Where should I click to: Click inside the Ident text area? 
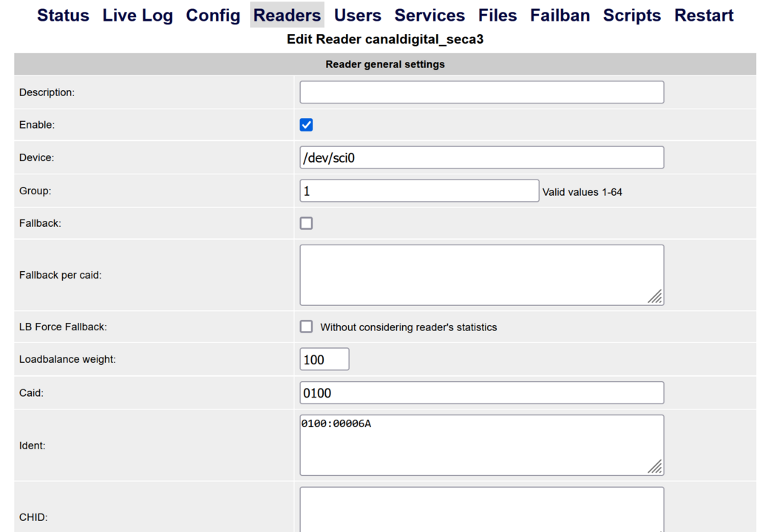point(481,446)
